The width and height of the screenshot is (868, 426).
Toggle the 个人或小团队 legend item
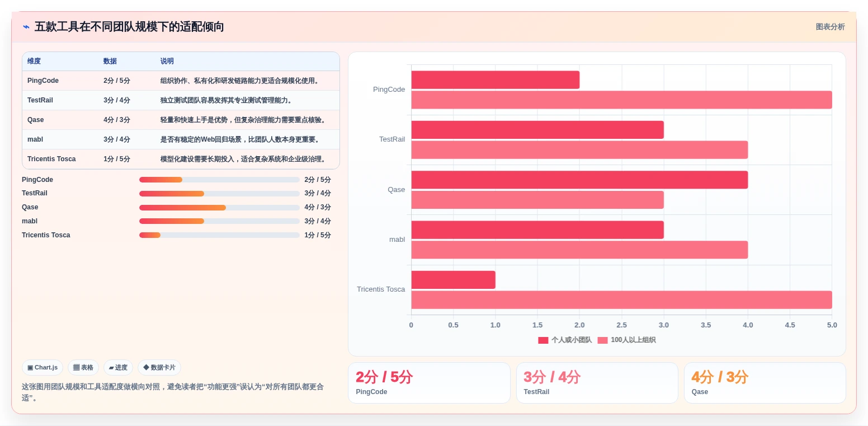(565, 340)
